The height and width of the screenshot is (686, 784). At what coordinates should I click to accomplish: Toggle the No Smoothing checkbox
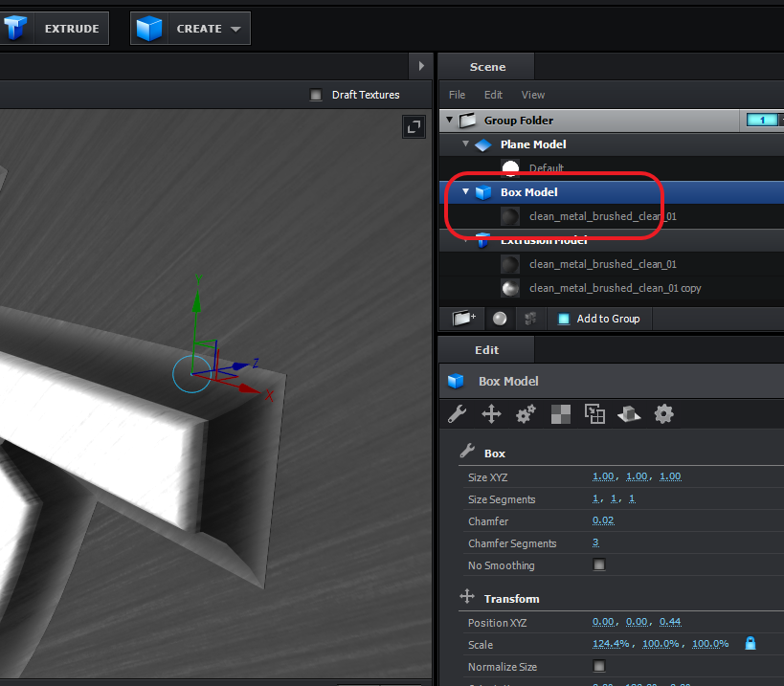(599, 564)
